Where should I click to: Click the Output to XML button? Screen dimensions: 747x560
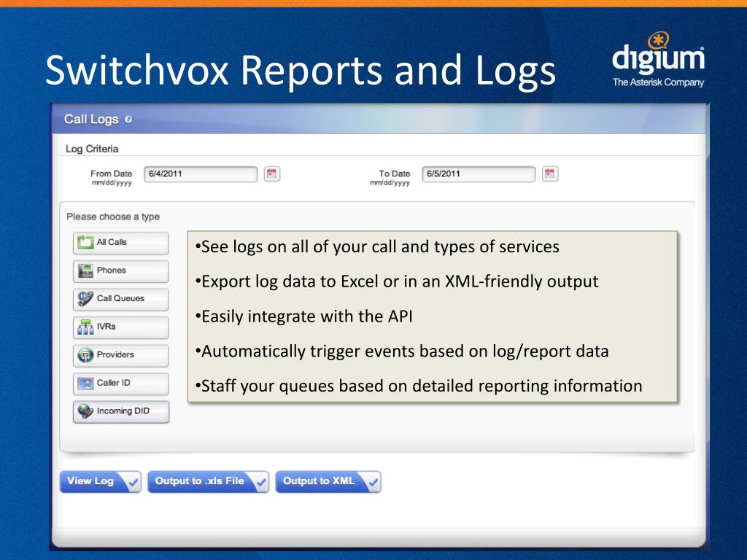(328, 481)
